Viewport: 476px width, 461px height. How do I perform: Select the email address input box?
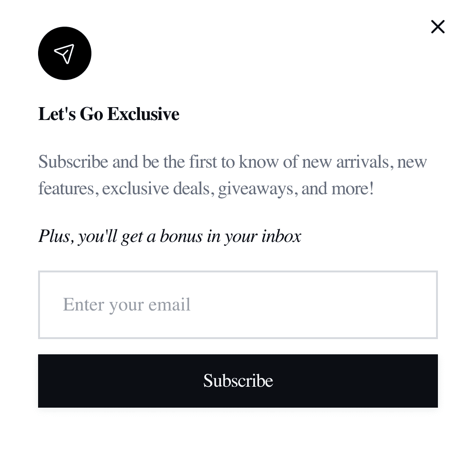pos(238,305)
